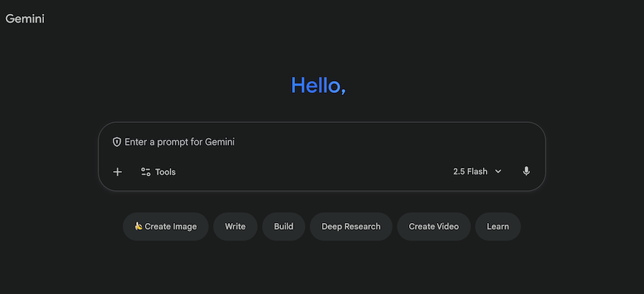
Task: Open the Learn suggestion chip
Action: click(498, 227)
